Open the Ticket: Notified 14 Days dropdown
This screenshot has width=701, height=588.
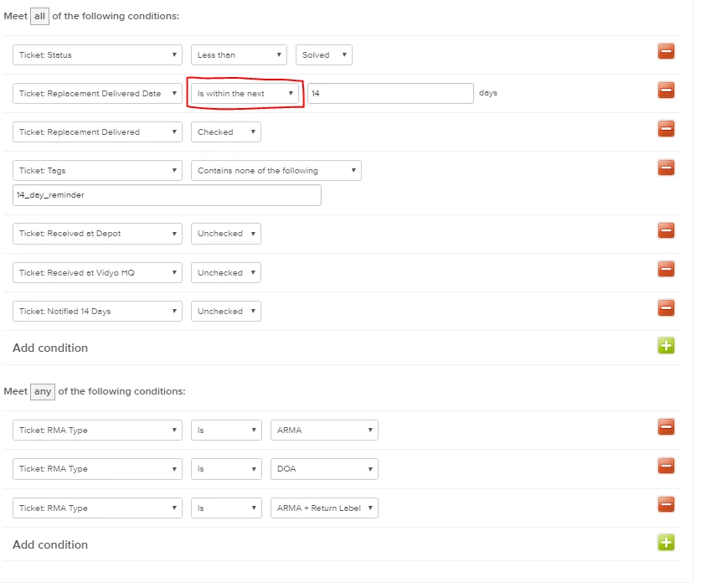click(97, 312)
